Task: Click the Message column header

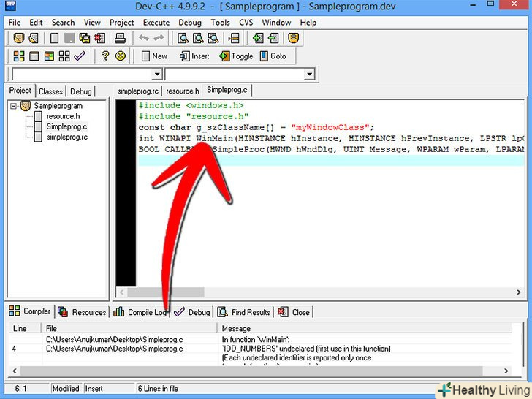Action: pos(364,328)
